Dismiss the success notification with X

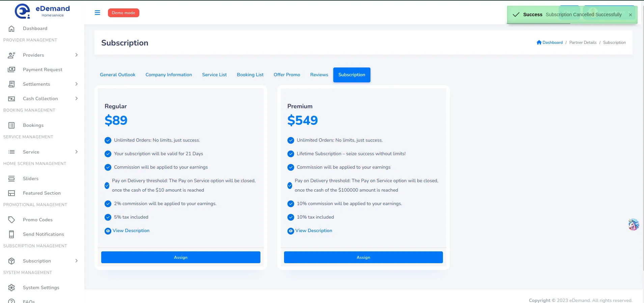click(631, 15)
